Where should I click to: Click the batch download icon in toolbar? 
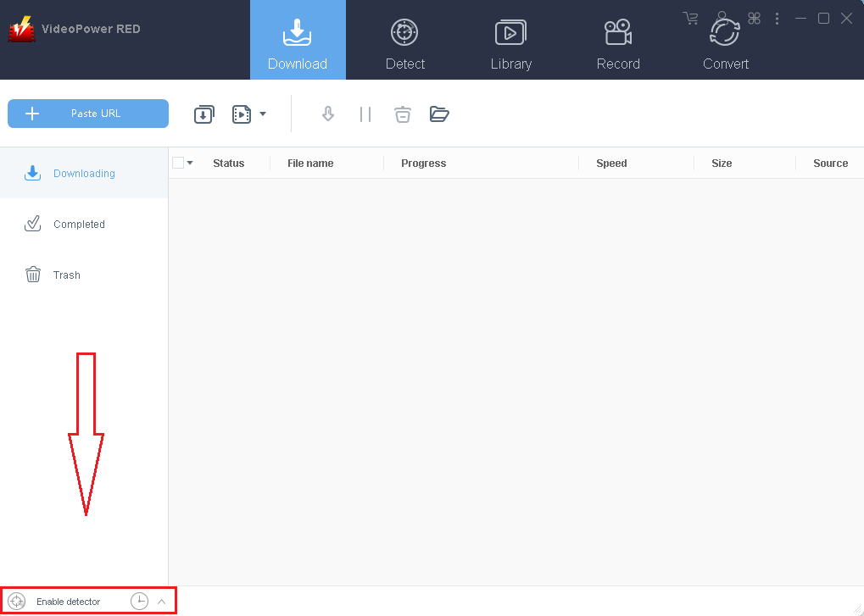tap(204, 114)
